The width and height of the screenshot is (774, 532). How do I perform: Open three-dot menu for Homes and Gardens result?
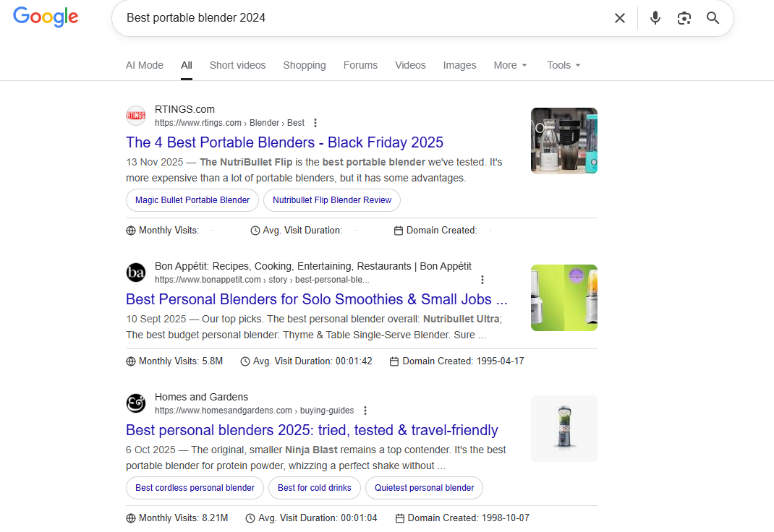(x=365, y=411)
